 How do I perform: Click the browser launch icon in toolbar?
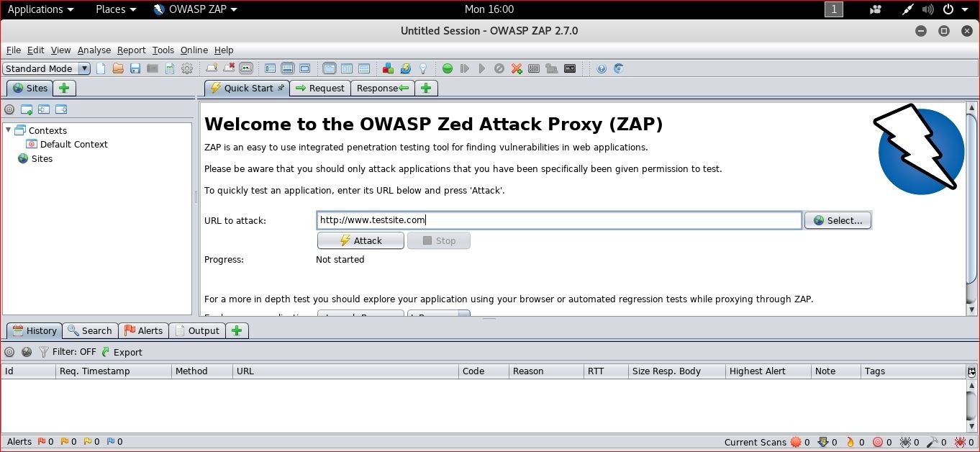point(619,68)
